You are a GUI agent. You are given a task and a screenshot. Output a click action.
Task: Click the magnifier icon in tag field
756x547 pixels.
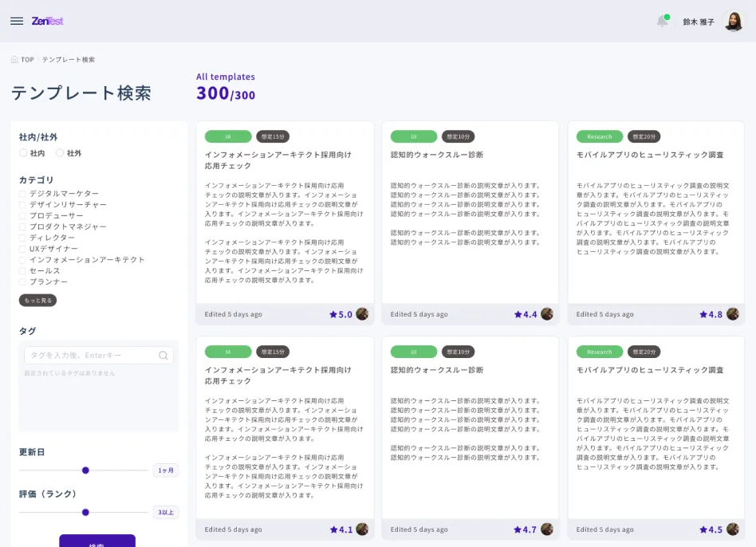tap(163, 356)
